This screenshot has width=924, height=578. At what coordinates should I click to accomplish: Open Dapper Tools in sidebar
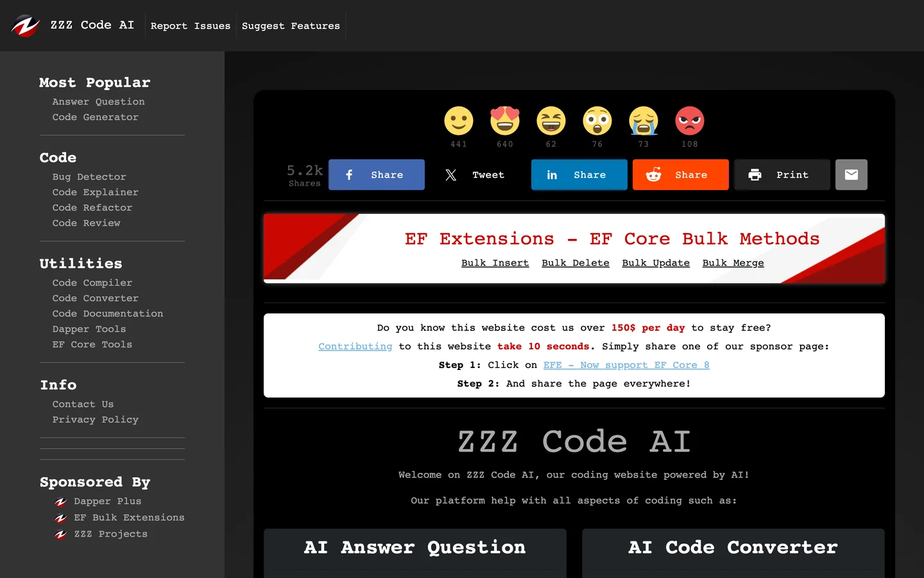coord(89,329)
